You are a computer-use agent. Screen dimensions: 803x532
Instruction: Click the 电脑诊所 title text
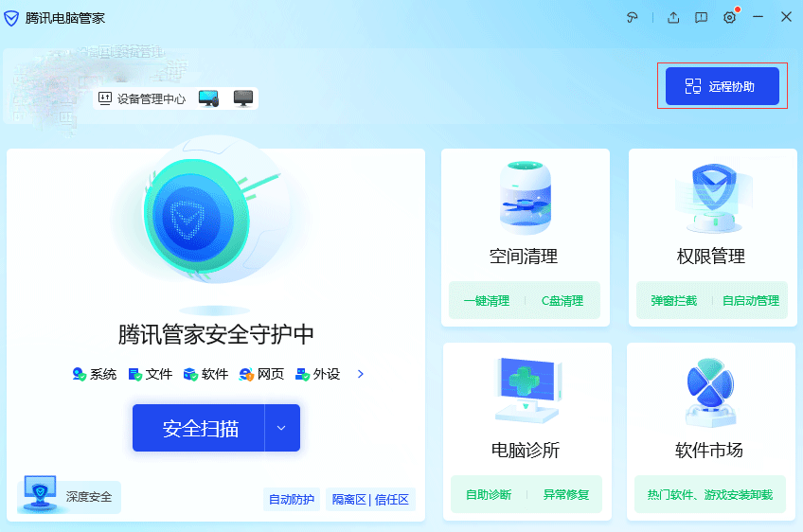[x=526, y=450]
